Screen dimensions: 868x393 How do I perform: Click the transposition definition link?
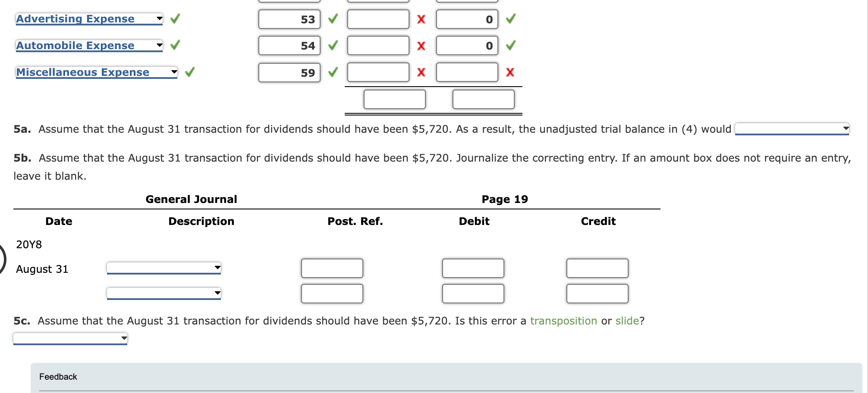click(x=564, y=321)
